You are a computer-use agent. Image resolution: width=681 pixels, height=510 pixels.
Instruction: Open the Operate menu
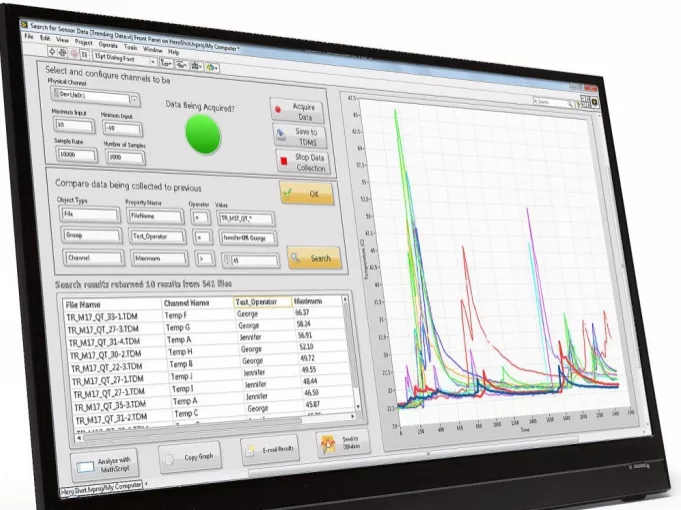tap(108, 45)
